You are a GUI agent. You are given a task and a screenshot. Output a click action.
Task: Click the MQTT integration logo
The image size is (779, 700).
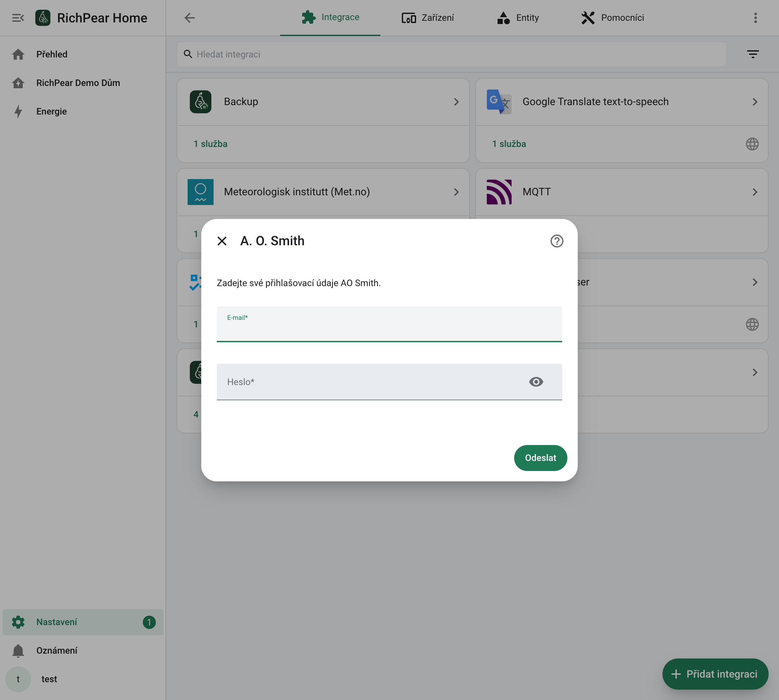click(x=499, y=192)
